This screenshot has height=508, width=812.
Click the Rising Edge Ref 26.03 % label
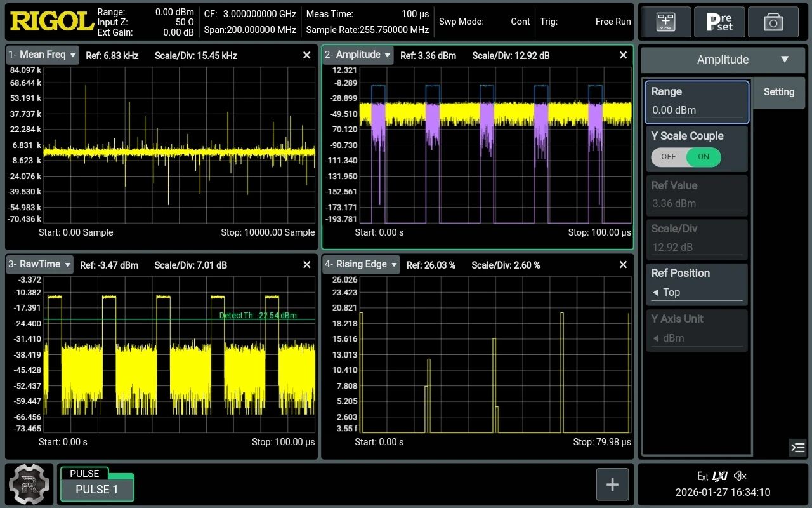[x=431, y=265]
